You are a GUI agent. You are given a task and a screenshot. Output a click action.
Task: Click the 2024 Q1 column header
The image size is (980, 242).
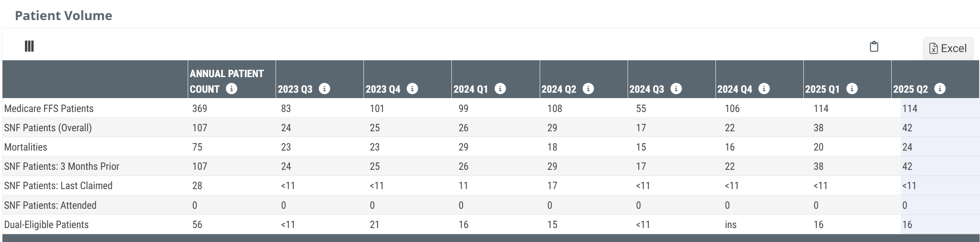(x=471, y=89)
